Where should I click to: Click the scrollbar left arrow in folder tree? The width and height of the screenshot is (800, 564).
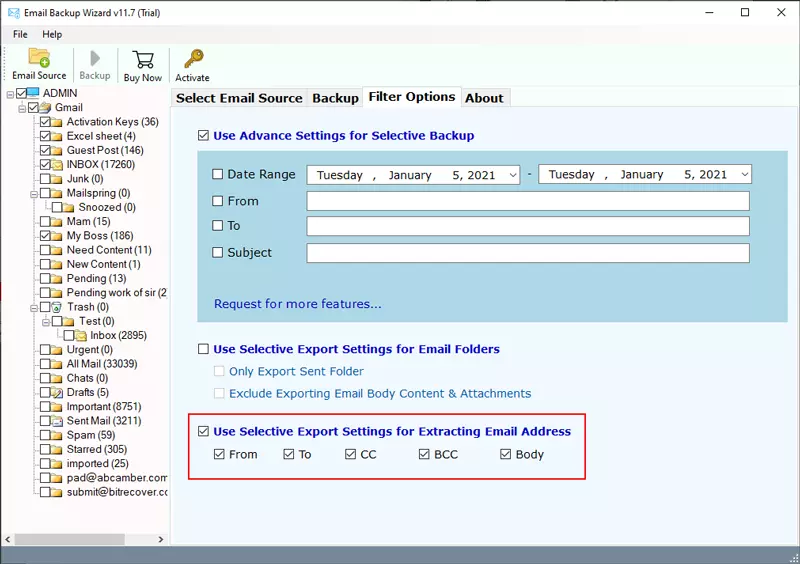tap(8, 539)
